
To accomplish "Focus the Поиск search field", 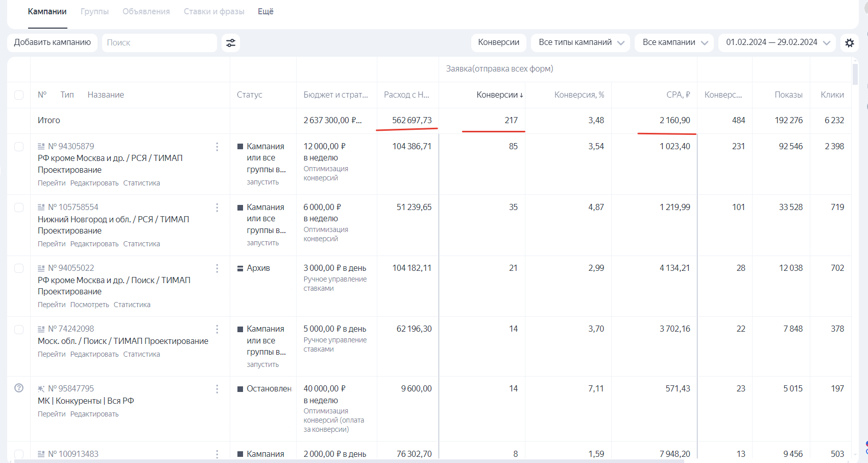I will click(x=159, y=43).
